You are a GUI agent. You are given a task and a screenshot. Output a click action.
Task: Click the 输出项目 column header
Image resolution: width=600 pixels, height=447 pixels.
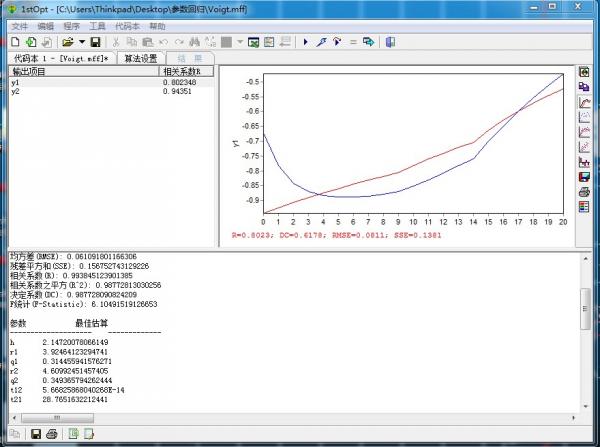84,72
